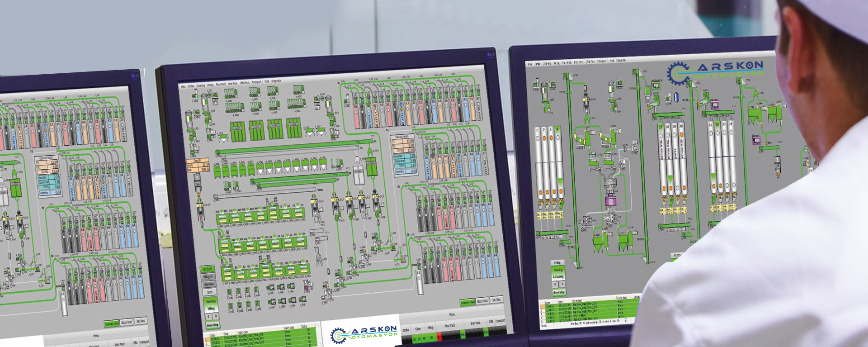Toggle Component Labels on left monitor
The width and height of the screenshot is (868, 347).
tap(112, 323)
